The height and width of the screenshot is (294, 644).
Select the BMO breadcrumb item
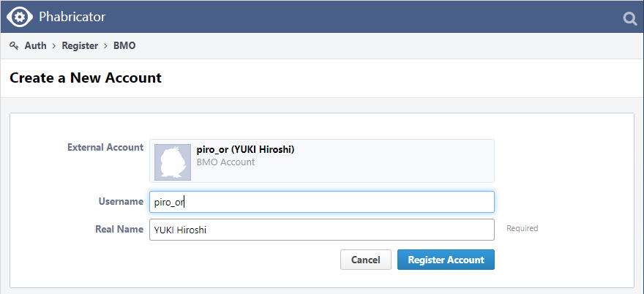click(x=124, y=45)
